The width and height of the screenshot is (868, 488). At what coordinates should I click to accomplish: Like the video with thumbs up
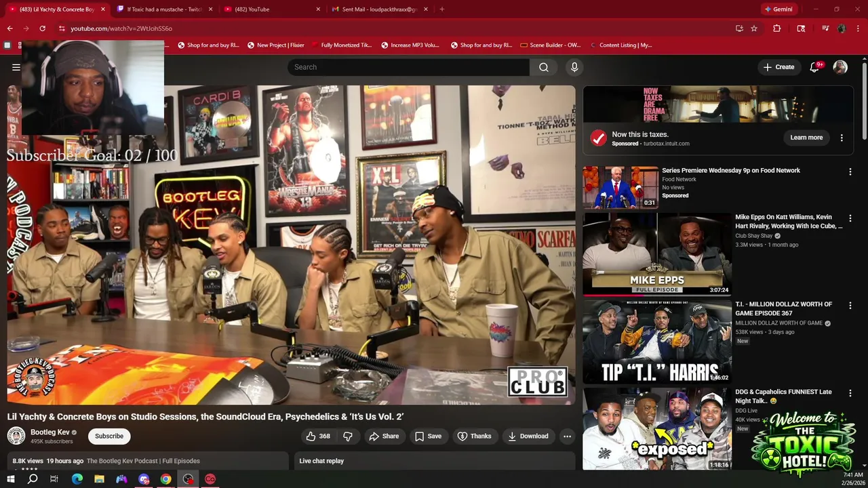[317, 436]
